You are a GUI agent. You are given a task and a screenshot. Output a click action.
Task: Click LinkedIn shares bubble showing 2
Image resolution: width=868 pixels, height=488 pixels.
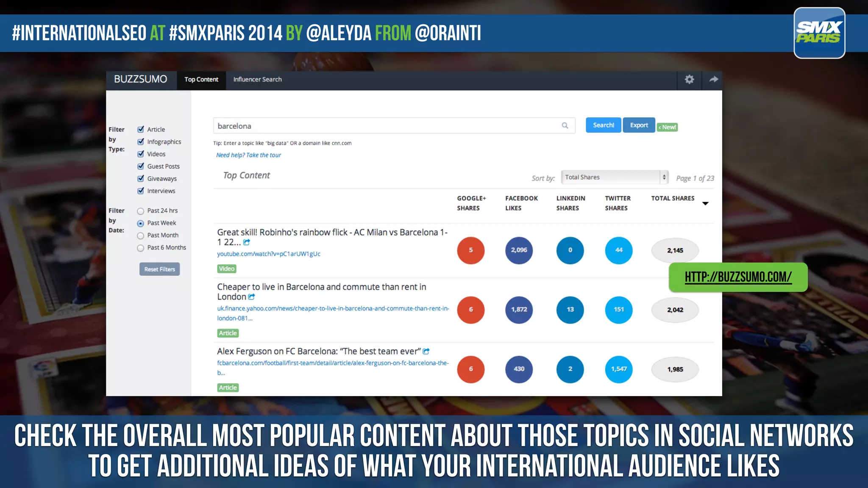coord(570,369)
